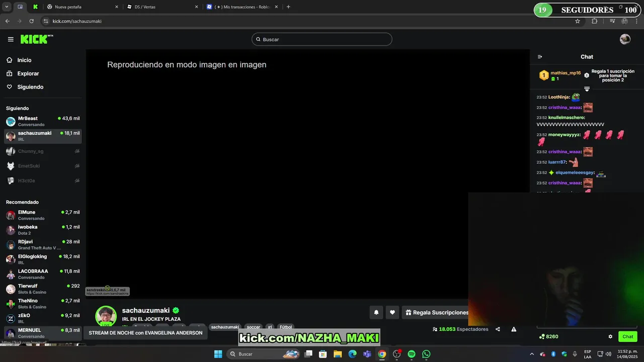Open Microsoft Edge from taskbar
The width and height of the screenshot is (644, 362).
click(x=353, y=354)
